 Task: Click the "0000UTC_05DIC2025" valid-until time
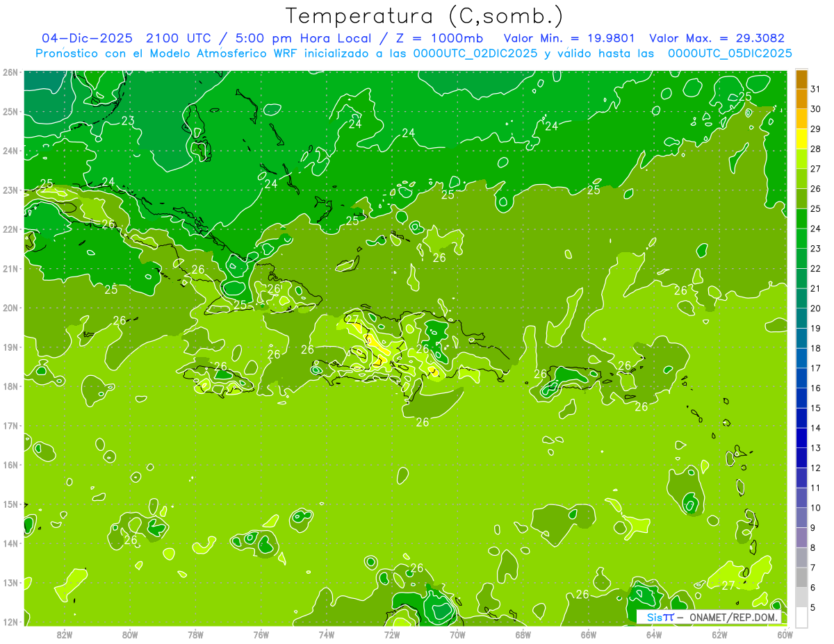click(x=730, y=53)
